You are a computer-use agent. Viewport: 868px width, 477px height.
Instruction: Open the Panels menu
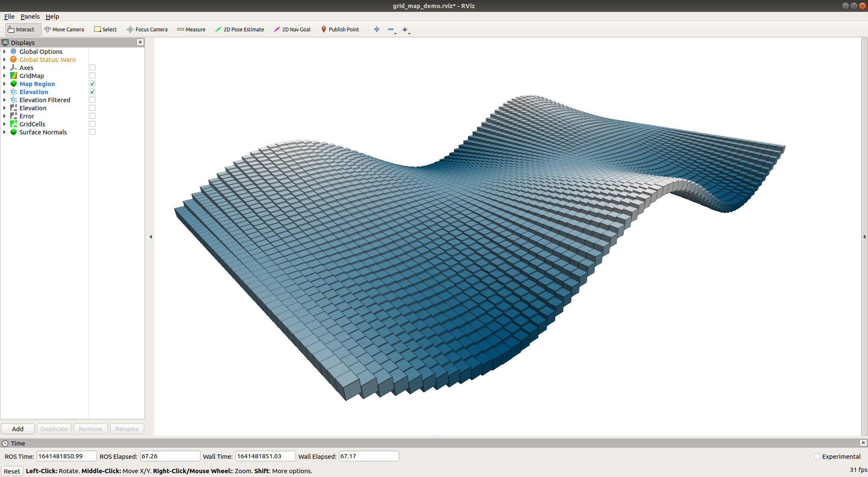tap(30, 17)
